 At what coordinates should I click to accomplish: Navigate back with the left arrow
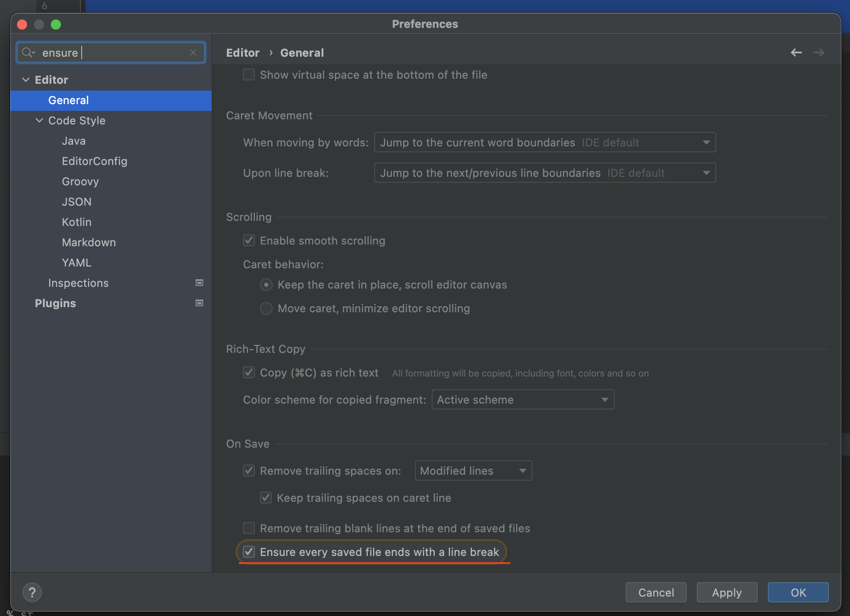[796, 52]
